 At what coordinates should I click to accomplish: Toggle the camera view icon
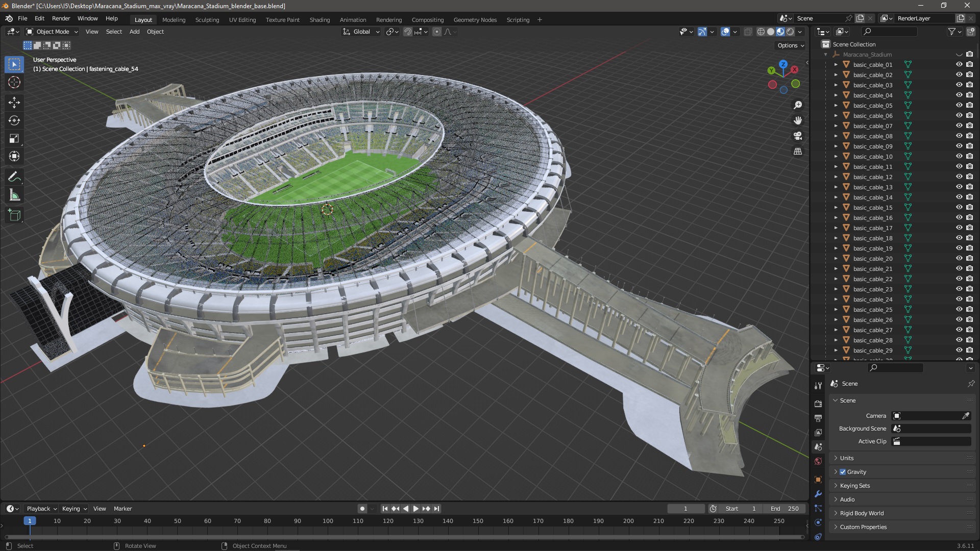798,136
